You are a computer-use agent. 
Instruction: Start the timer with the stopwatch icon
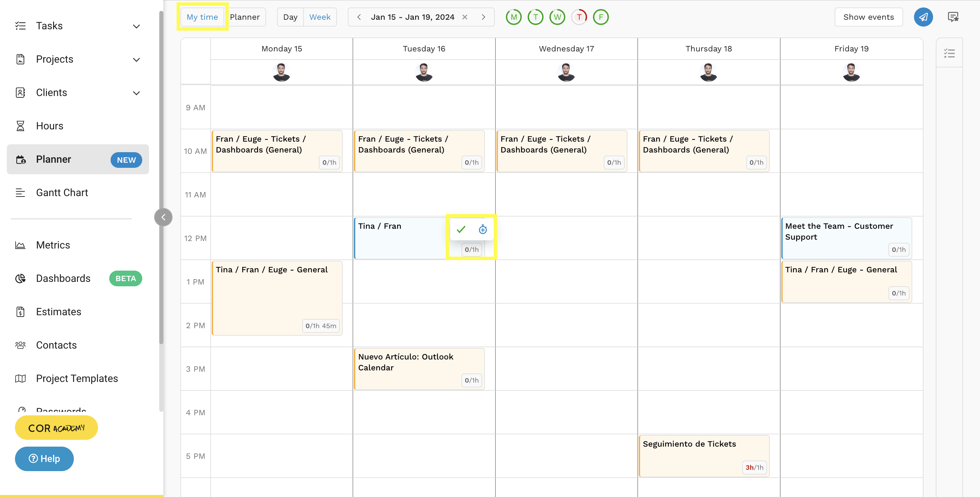[483, 229]
